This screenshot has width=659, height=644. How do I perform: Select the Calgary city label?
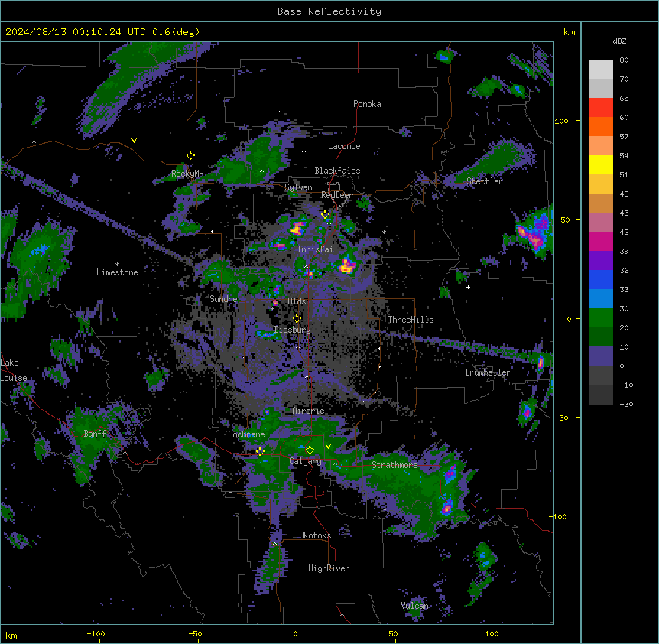click(x=305, y=461)
